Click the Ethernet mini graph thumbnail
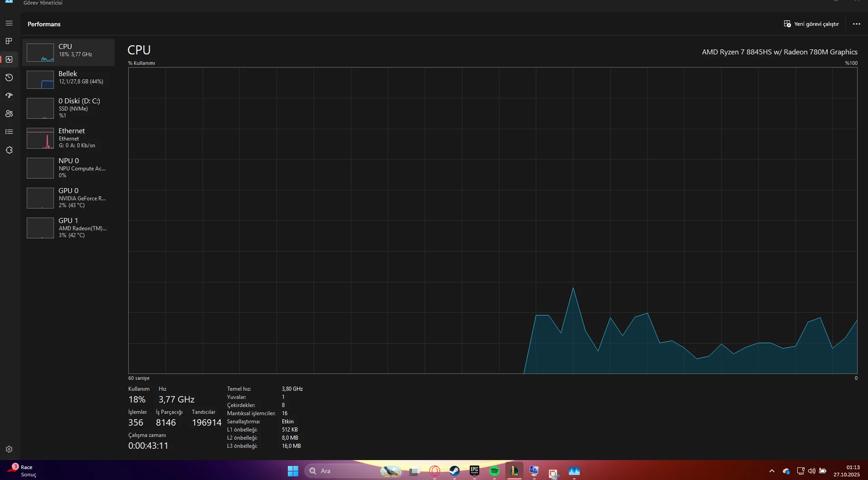Image resolution: width=868 pixels, height=480 pixels. click(40, 138)
